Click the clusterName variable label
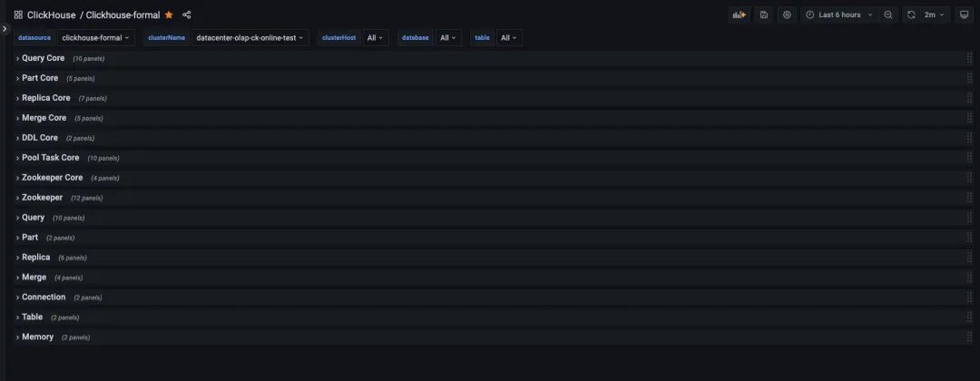Image resolution: width=980 pixels, height=381 pixels. click(x=166, y=38)
